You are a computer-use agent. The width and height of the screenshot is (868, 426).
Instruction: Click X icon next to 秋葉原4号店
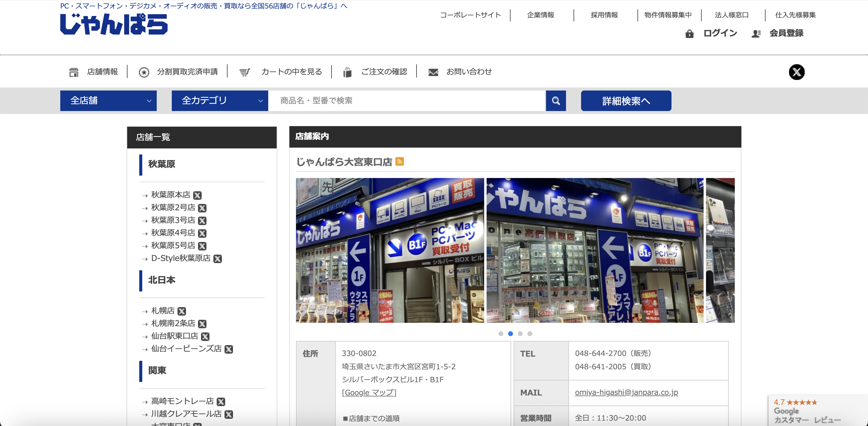pyautogui.click(x=202, y=234)
